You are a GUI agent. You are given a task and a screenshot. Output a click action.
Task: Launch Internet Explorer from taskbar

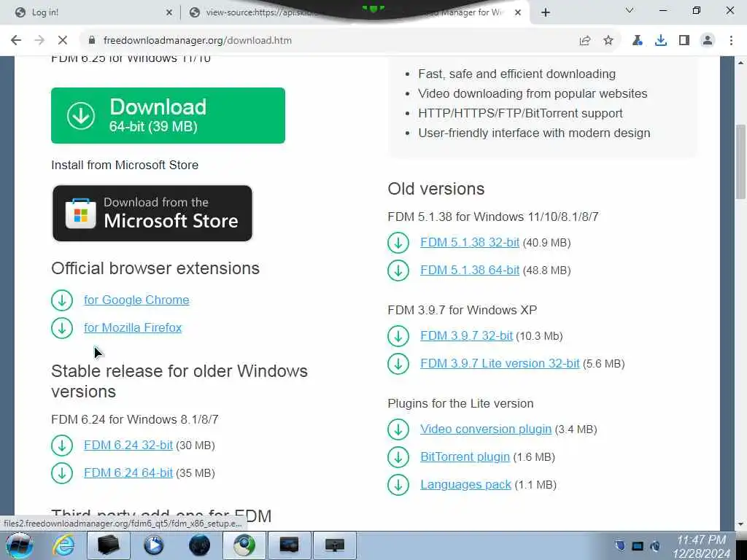tap(63, 545)
